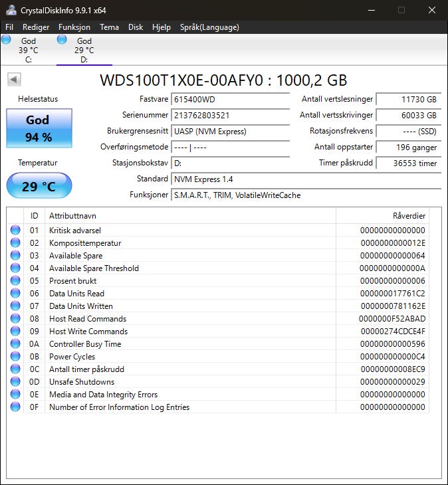Click the Overføringsmetode field
448x485 pixels.
click(x=230, y=147)
